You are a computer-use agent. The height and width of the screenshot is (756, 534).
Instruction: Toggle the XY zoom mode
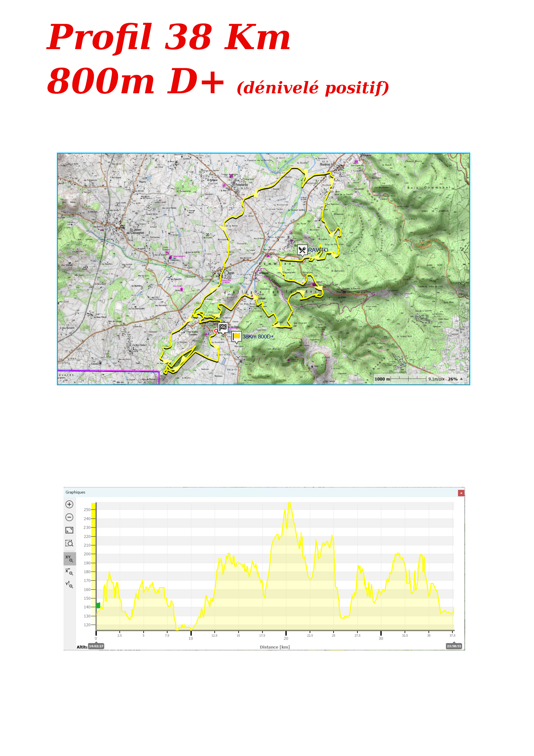pos(69,558)
